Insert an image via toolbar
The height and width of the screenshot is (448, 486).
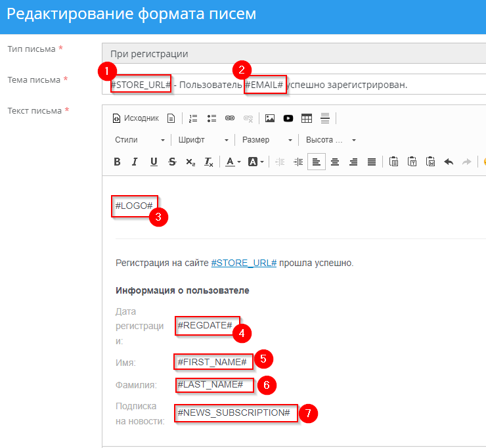point(269,118)
